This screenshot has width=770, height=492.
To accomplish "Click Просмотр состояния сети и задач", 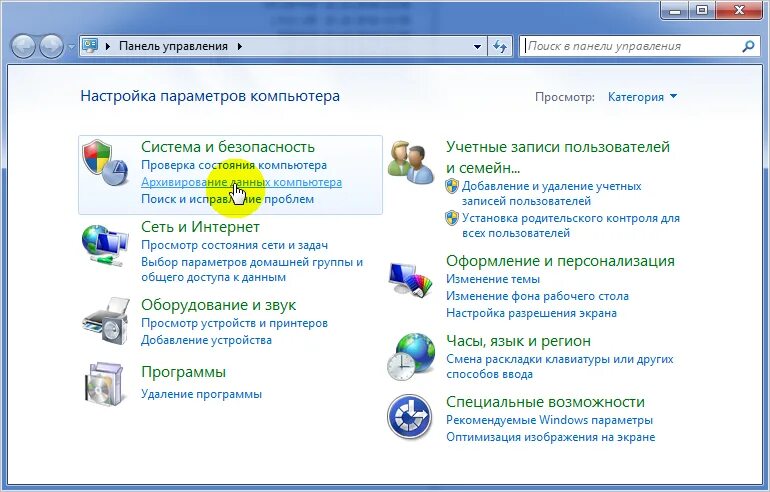I will [234, 245].
